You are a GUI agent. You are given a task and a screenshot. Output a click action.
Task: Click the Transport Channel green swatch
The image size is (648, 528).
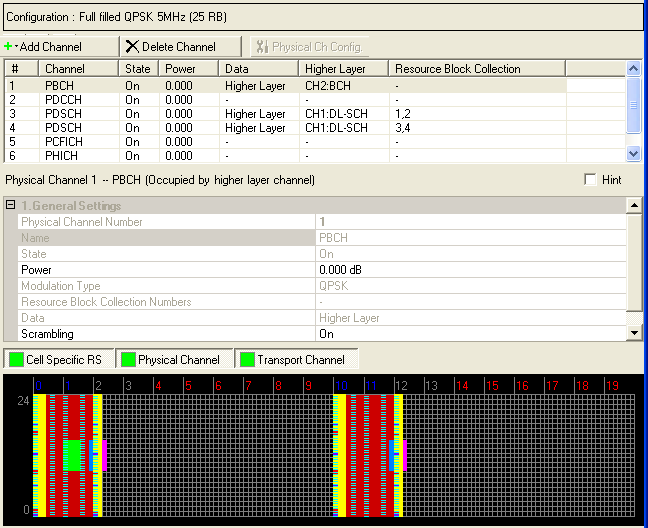(x=245, y=359)
